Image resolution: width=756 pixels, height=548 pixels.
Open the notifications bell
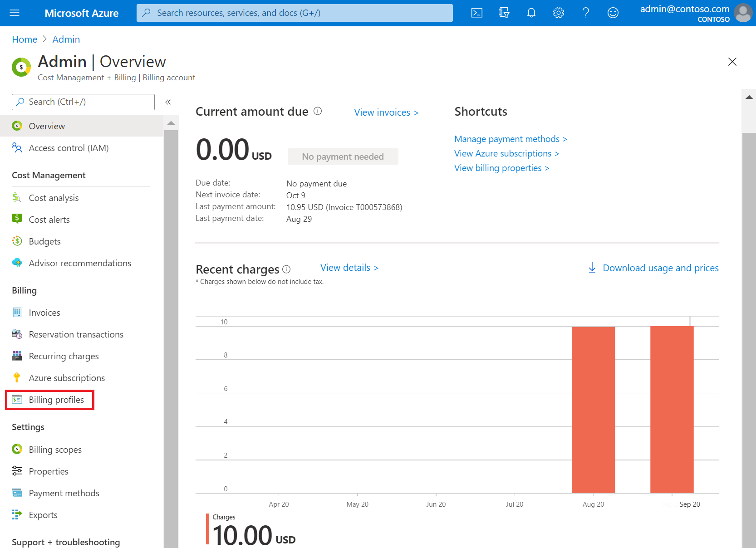click(x=531, y=13)
